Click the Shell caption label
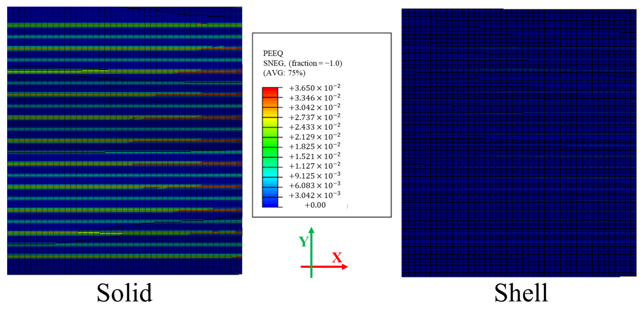This screenshot has height=310, width=644. (x=521, y=292)
